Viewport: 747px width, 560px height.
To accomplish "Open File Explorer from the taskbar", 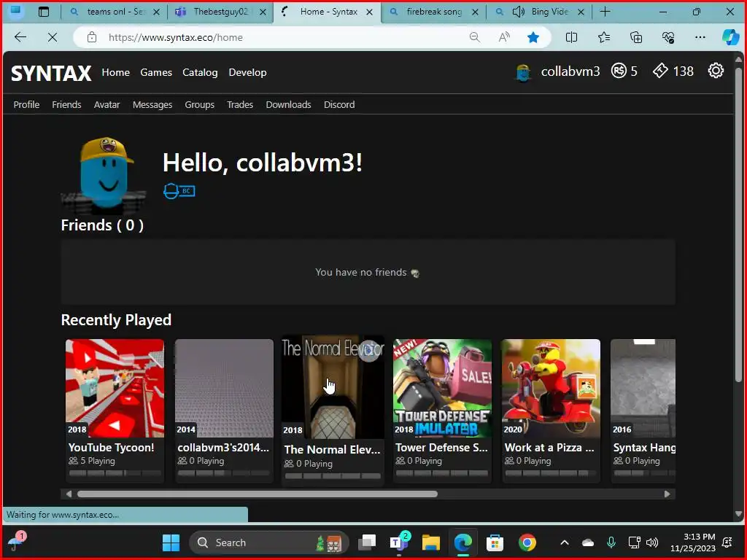I will coord(430,542).
